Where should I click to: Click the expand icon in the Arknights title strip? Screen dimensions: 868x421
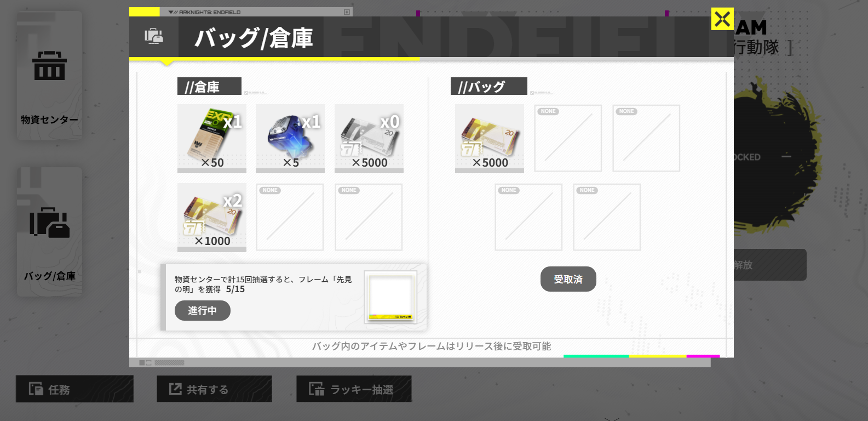pos(347,12)
